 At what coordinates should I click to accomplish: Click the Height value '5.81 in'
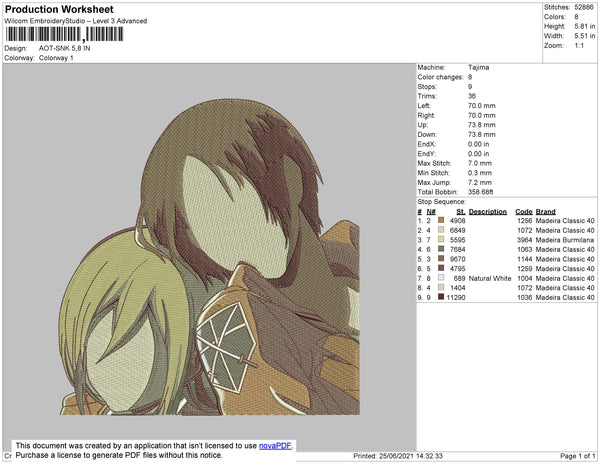point(584,26)
